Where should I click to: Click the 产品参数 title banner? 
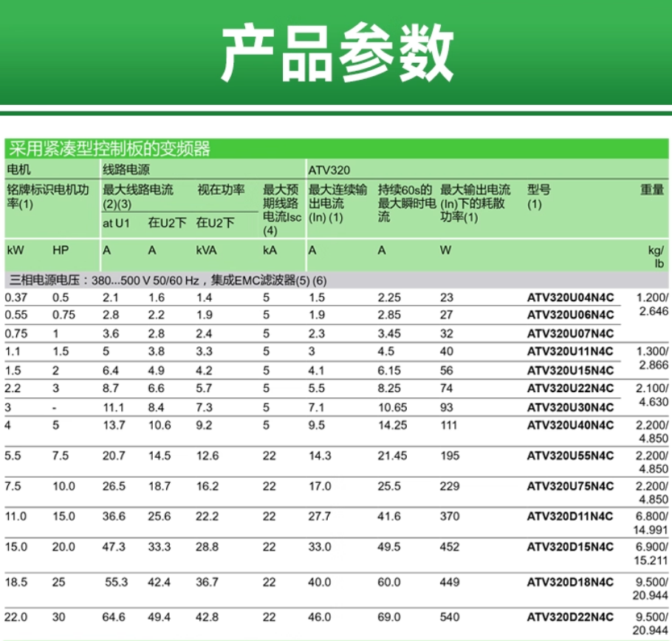(x=336, y=53)
